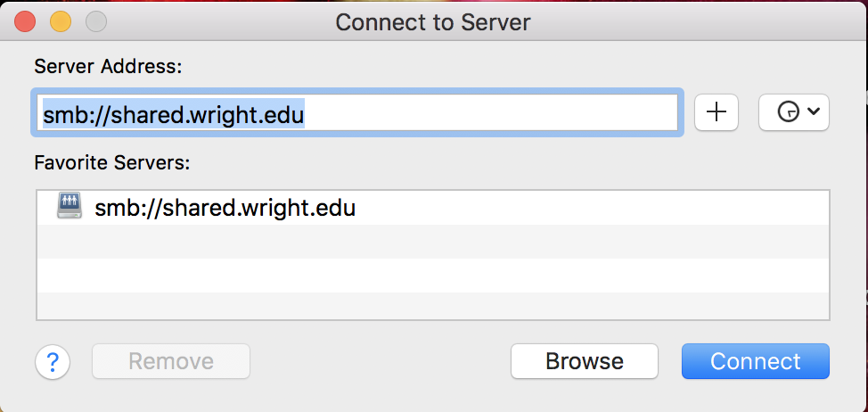The height and width of the screenshot is (412, 868).
Task: Click into the Server Address text field
Action: [x=356, y=113]
